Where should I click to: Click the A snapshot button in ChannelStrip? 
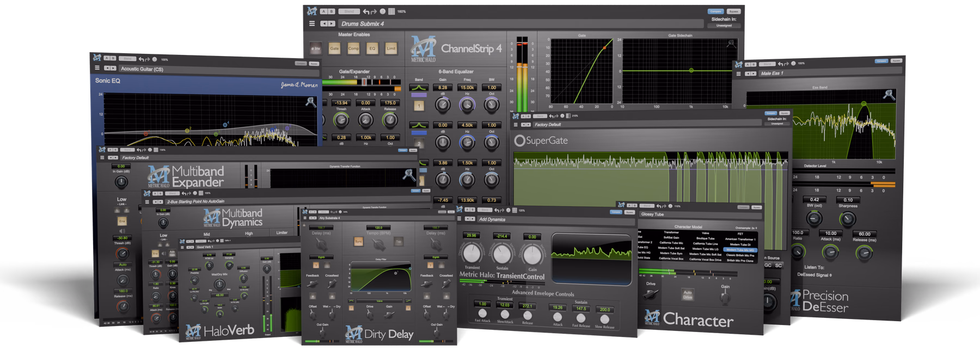pyautogui.click(x=323, y=11)
